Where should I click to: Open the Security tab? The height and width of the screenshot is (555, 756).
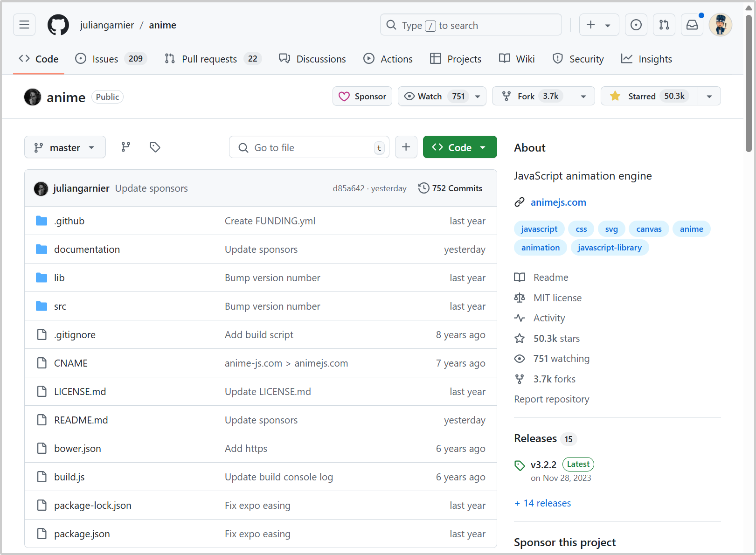point(578,59)
